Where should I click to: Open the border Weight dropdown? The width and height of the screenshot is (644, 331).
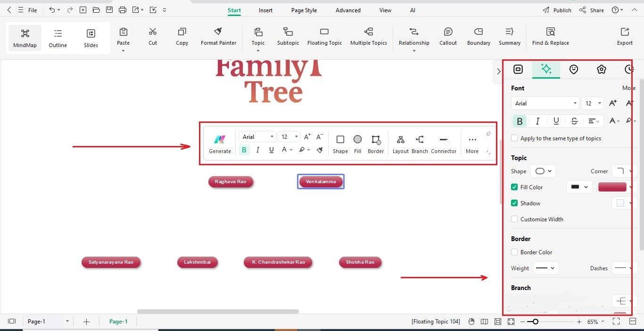pyautogui.click(x=545, y=268)
